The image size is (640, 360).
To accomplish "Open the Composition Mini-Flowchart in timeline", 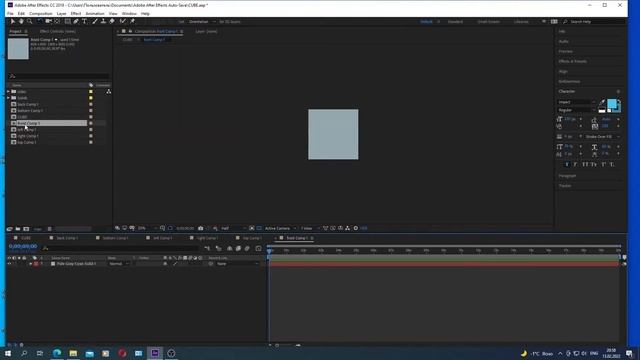I will pos(207,248).
